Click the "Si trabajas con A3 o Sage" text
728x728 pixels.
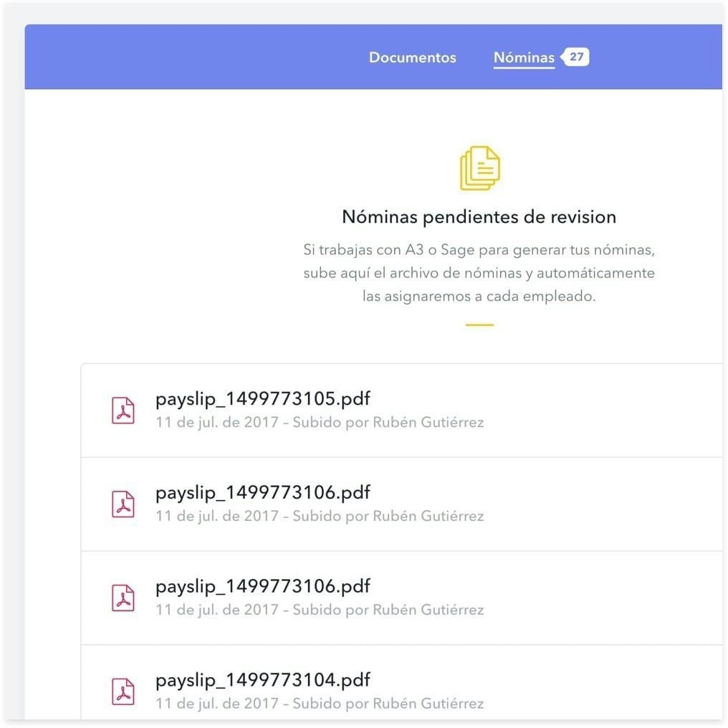click(479, 251)
